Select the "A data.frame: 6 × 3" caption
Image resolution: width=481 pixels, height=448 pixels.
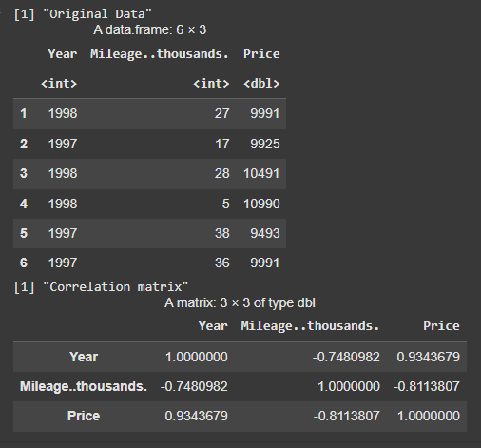(x=149, y=29)
